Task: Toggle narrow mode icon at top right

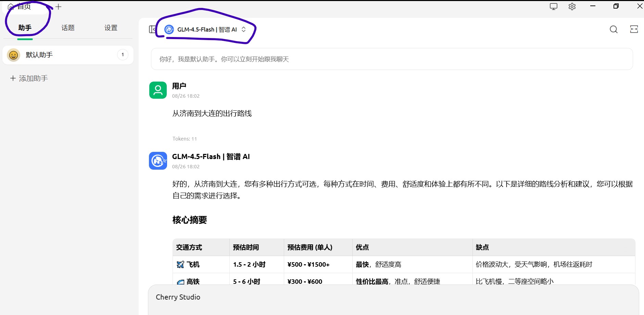Action: pos(634,29)
